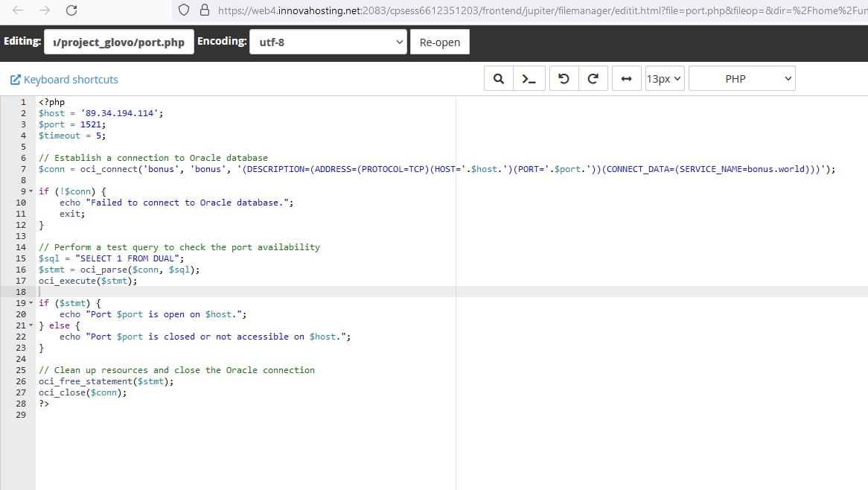The height and width of the screenshot is (490, 868).
Task: Click the comment 'Establish a connection to Oracle database'
Action: [153, 158]
